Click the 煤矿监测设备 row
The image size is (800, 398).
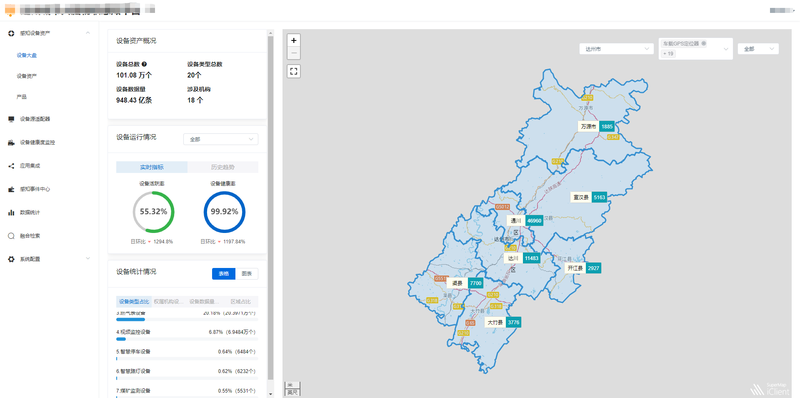click(187, 391)
